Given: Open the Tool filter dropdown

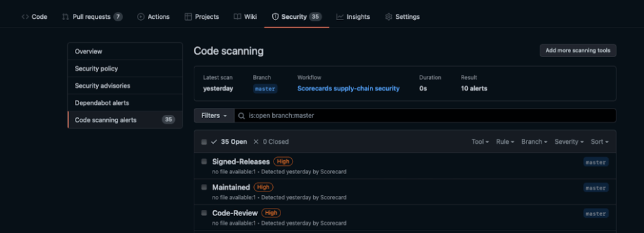Looking at the screenshot, I should (x=480, y=141).
